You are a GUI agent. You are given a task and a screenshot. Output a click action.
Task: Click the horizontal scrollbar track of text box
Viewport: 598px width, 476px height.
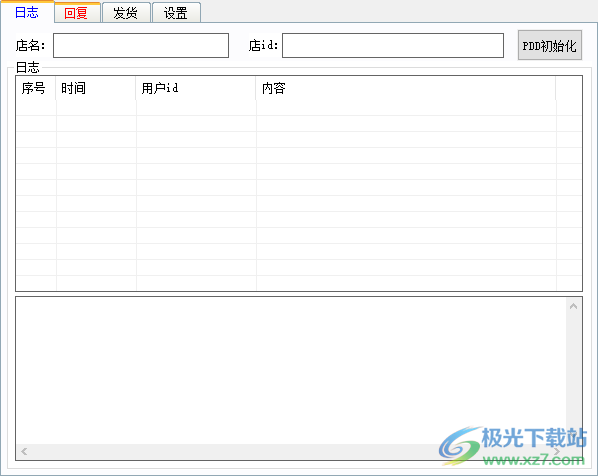click(x=291, y=452)
